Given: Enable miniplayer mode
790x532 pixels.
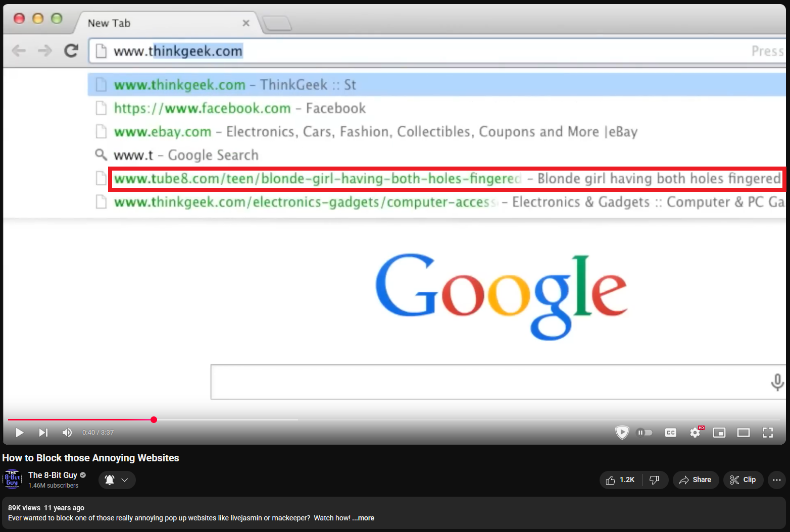Looking at the screenshot, I should [719, 433].
